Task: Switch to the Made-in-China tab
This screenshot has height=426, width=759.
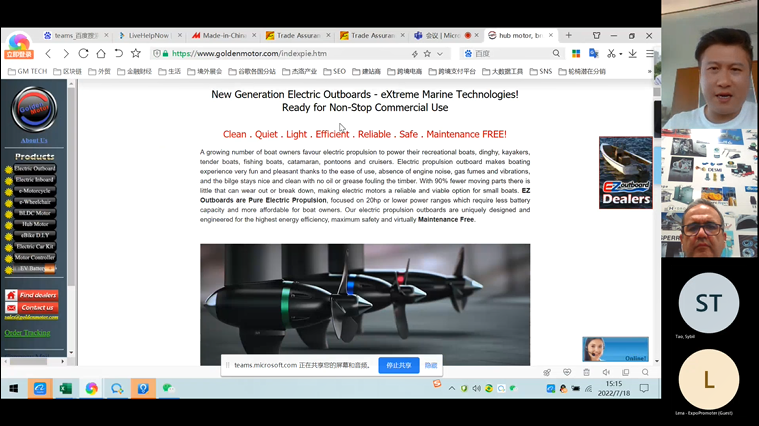Action: (224, 35)
